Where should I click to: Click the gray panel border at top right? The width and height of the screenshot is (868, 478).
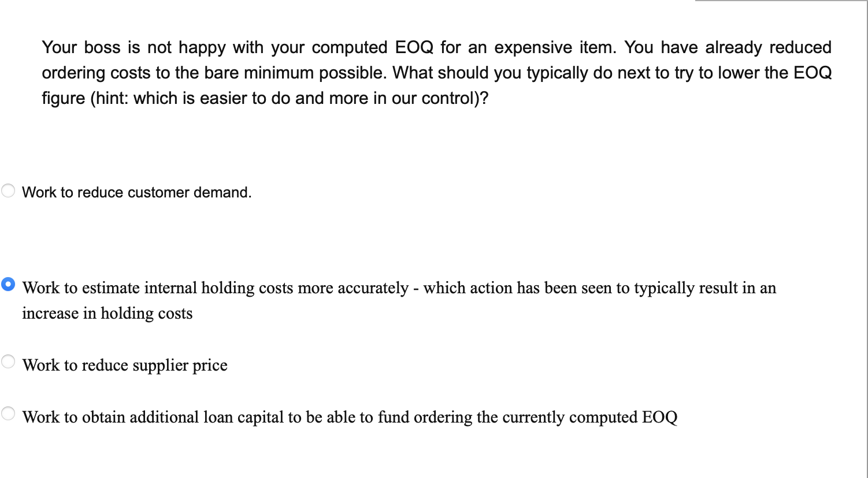tap(780, 3)
